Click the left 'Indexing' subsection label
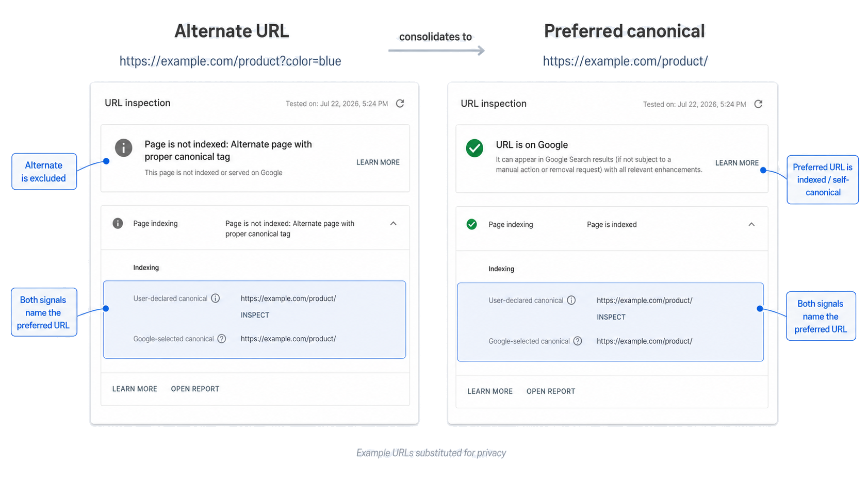The image size is (868, 482). [146, 268]
